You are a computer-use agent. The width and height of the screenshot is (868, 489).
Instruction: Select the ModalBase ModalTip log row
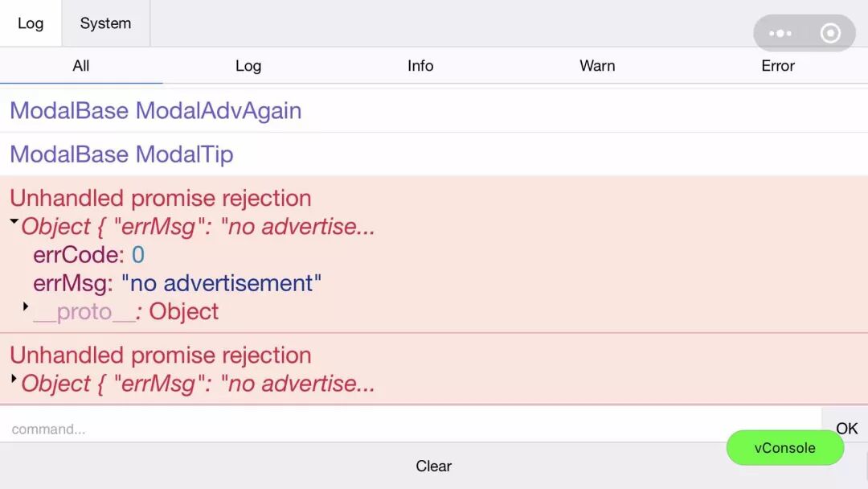click(x=121, y=154)
